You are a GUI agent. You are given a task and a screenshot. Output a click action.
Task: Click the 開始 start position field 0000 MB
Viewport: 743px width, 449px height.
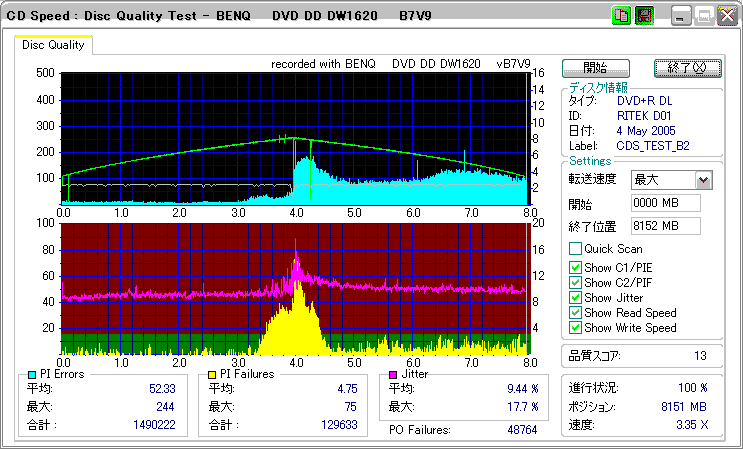(666, 203)
